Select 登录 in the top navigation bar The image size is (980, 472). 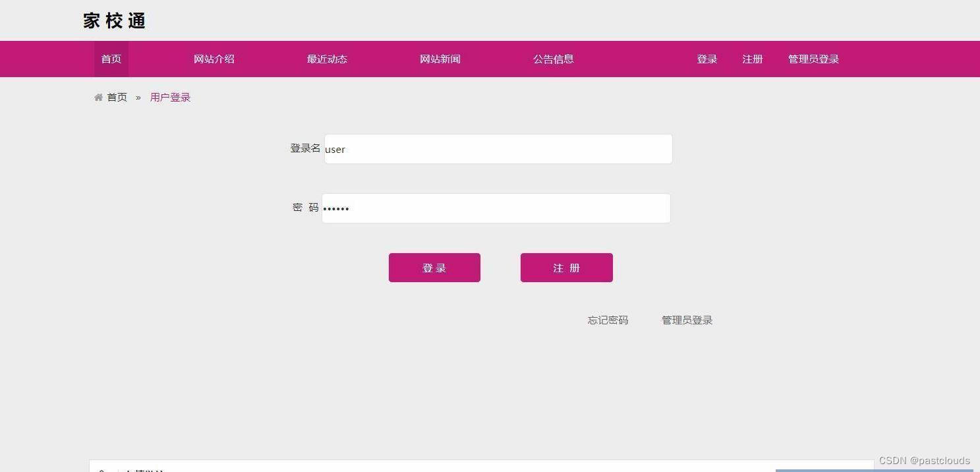coord(706,59)
